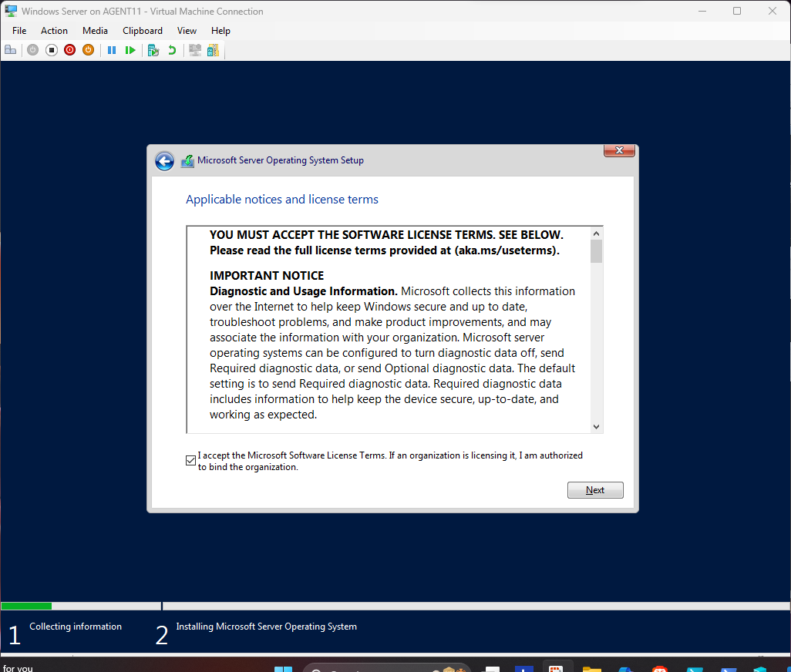The width and height of the screenshot is (791, 672).
Task: Uncheck the accept license terms checkbox
Action: pyautogui.click(x=191, y=461)
